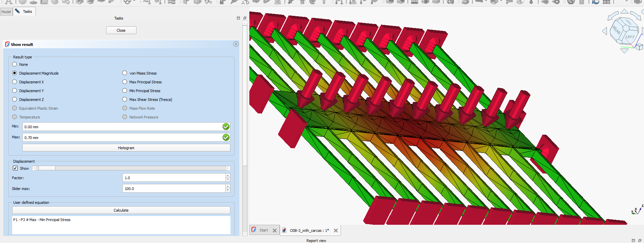Screen dimensions: 644x243
Task: Collapse the Show result section
Action: tap(236, 44)
